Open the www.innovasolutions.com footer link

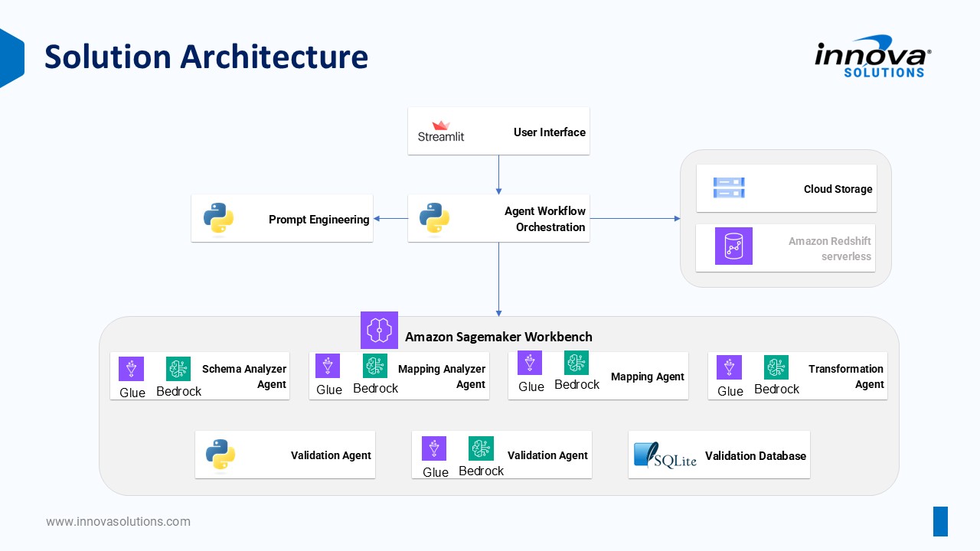118,522
